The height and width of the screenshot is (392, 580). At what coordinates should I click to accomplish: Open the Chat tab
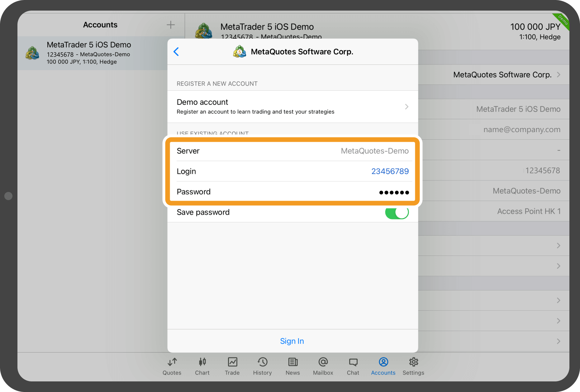click(353, 366)
